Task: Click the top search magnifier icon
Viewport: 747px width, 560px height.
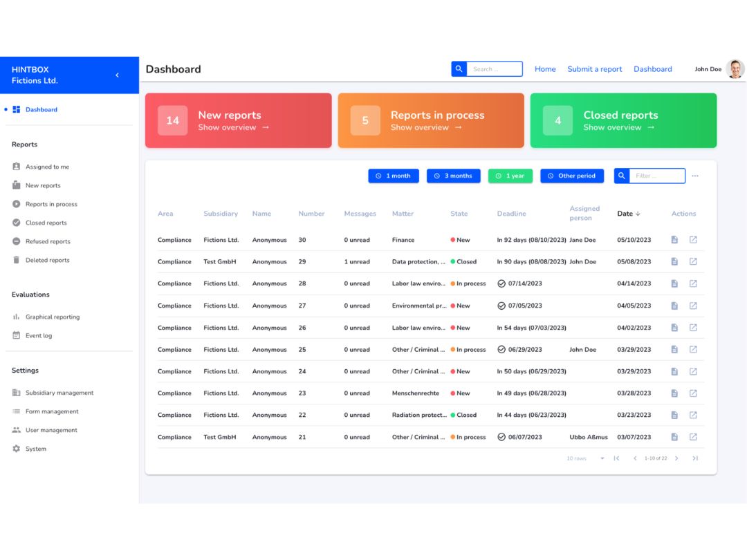Action: (459, 69)
